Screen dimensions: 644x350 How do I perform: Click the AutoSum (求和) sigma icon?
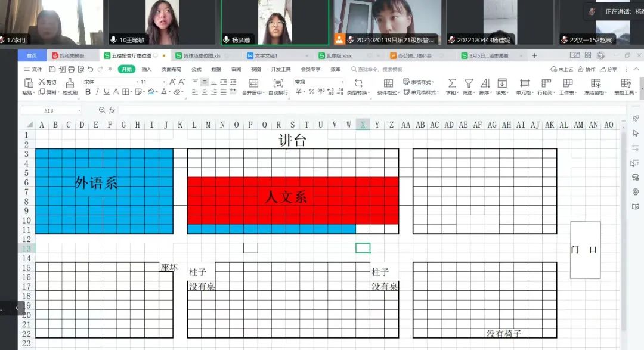[451, 83]
